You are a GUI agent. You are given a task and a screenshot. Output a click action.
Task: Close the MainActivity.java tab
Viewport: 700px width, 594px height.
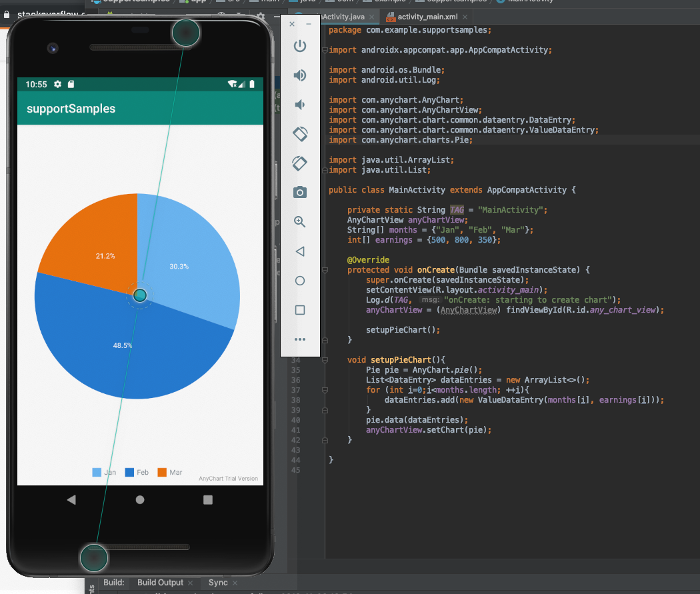(x=371, y=17)
